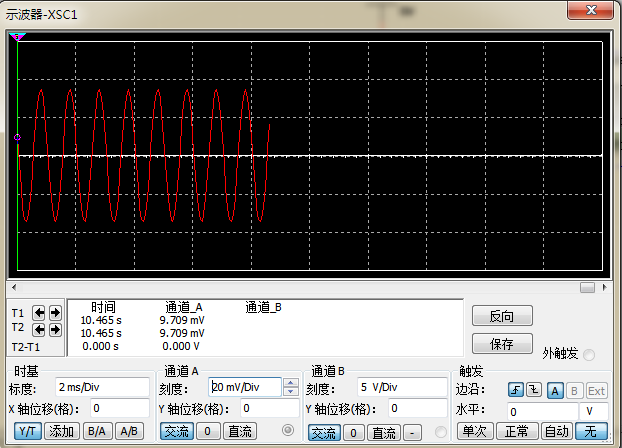Select rising edge trigger icon

point(516,390)
